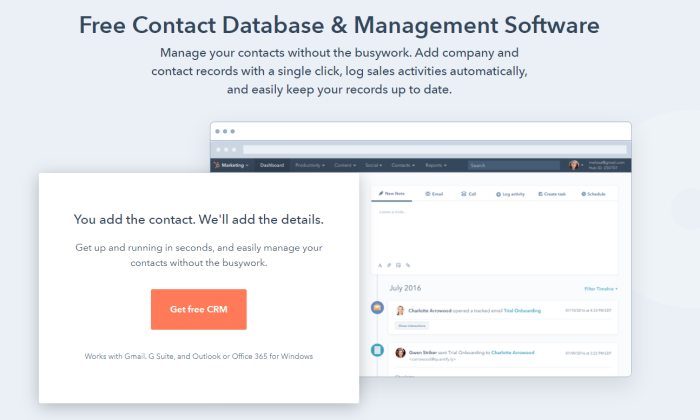Select the Dashboard nav item

tap(272, 165)
